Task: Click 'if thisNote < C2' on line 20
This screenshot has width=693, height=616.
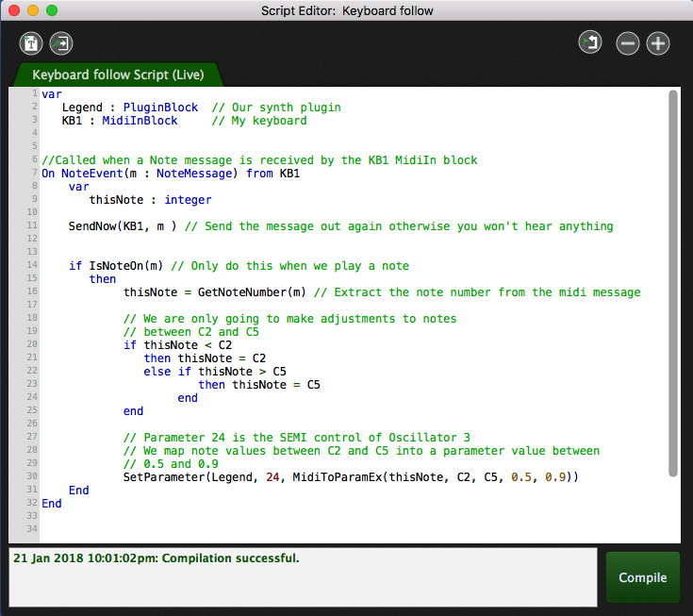Action: click(x=177, y=345)
